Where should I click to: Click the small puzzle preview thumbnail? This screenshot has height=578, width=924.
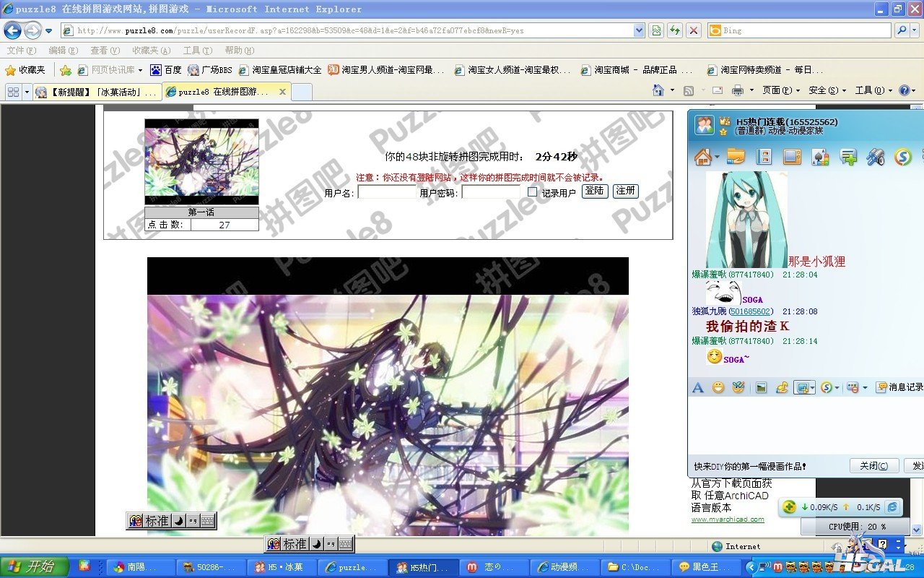pos(201,162)
